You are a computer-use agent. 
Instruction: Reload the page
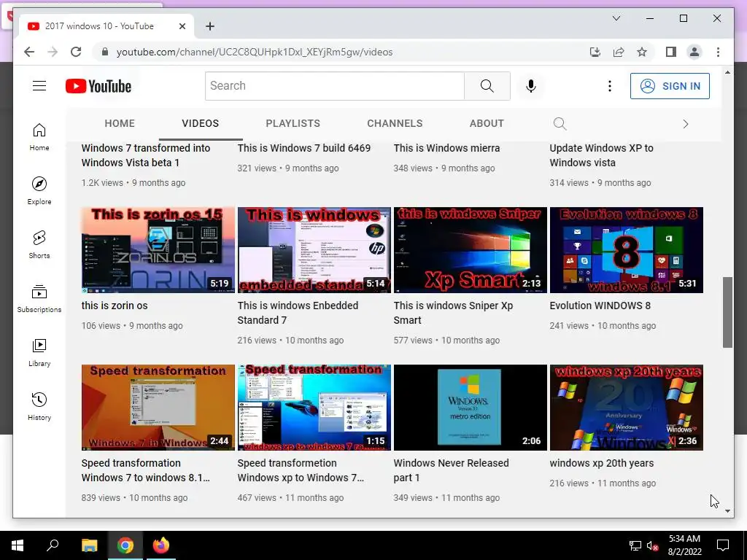[76, 52]
